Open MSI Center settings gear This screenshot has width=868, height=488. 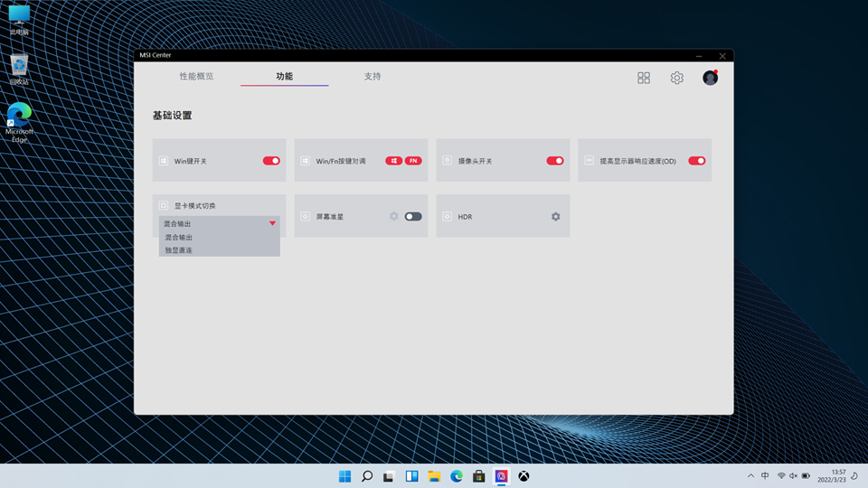point(676,78)
